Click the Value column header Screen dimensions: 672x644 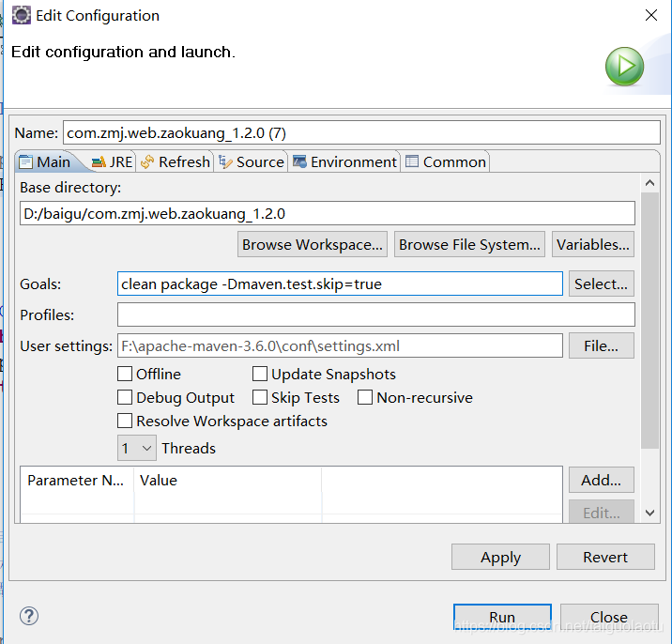coord(228,481)
